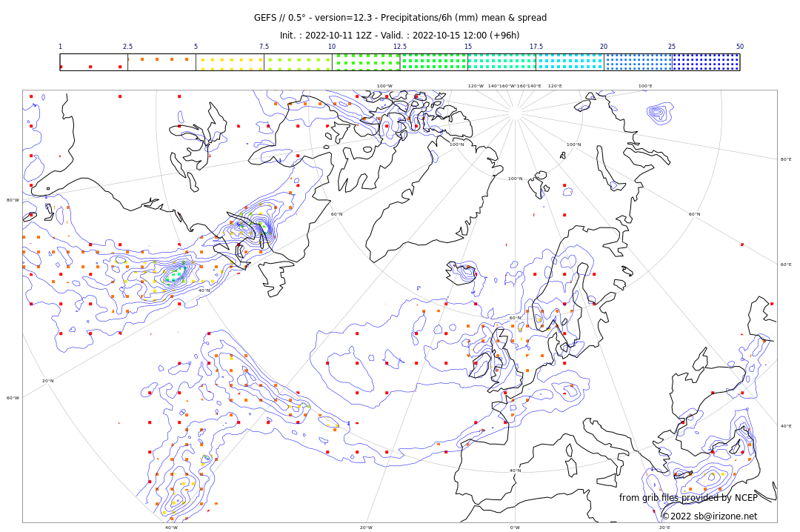The height and width of the screenshot is (532, 800).
Task: Click the legend value '50'
Action: (740, 47)
